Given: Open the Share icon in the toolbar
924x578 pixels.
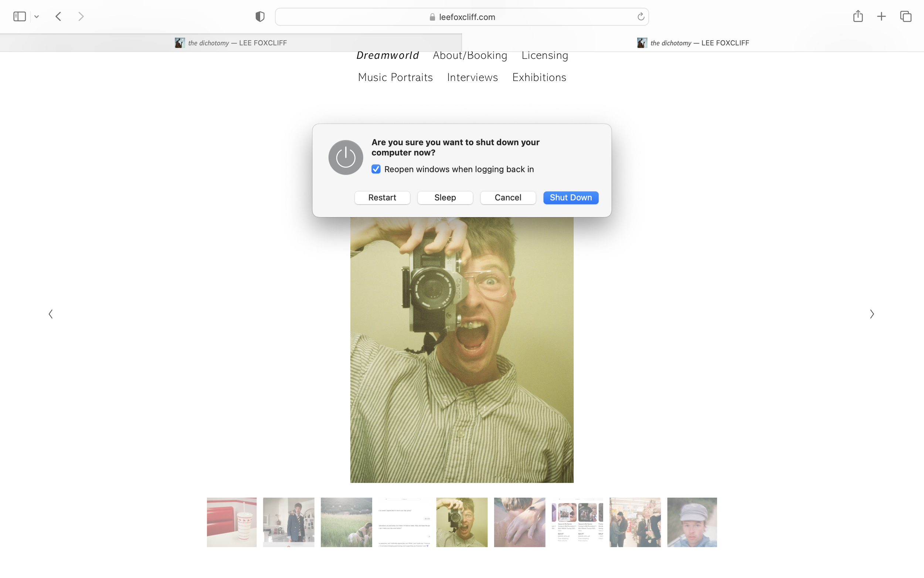Looking at the screenshot, I should click(x=857, y=16).
